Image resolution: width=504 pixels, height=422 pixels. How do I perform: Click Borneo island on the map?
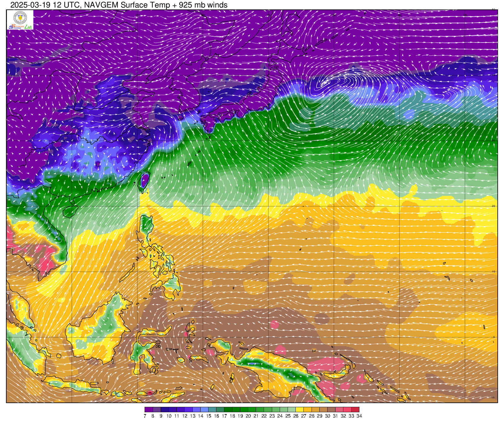[x=101, y=328]
